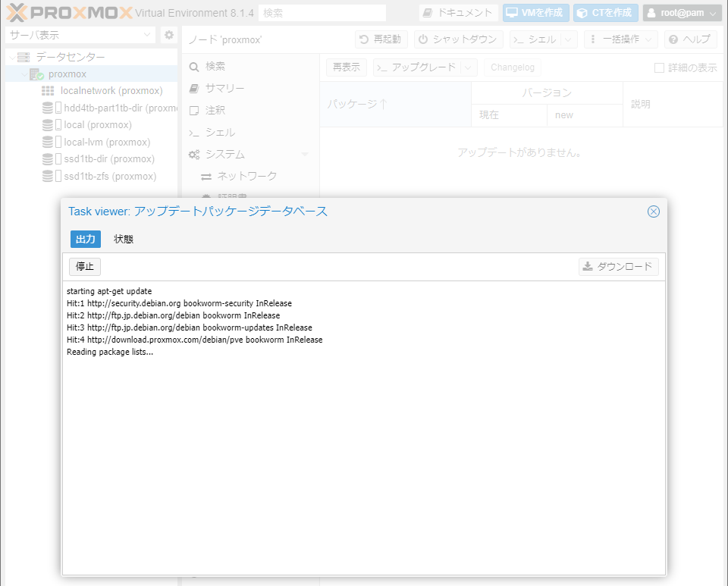Viewport: 728px width, 586px height.
Task: Select local-lvm (proxmox) in the tree
Action: (107, 142)
